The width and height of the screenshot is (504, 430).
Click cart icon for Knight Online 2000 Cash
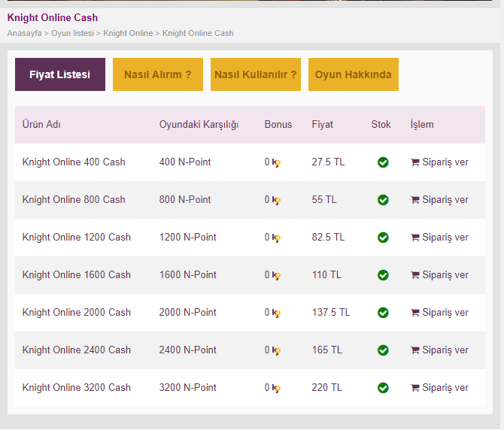(414, 313)
